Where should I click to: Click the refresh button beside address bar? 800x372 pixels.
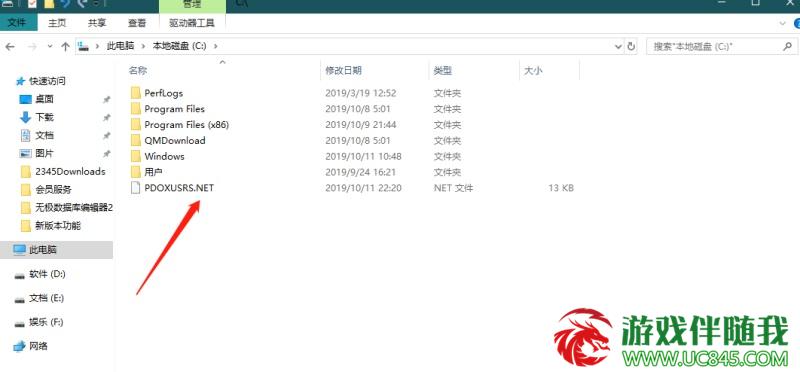(x=631, y=46)
